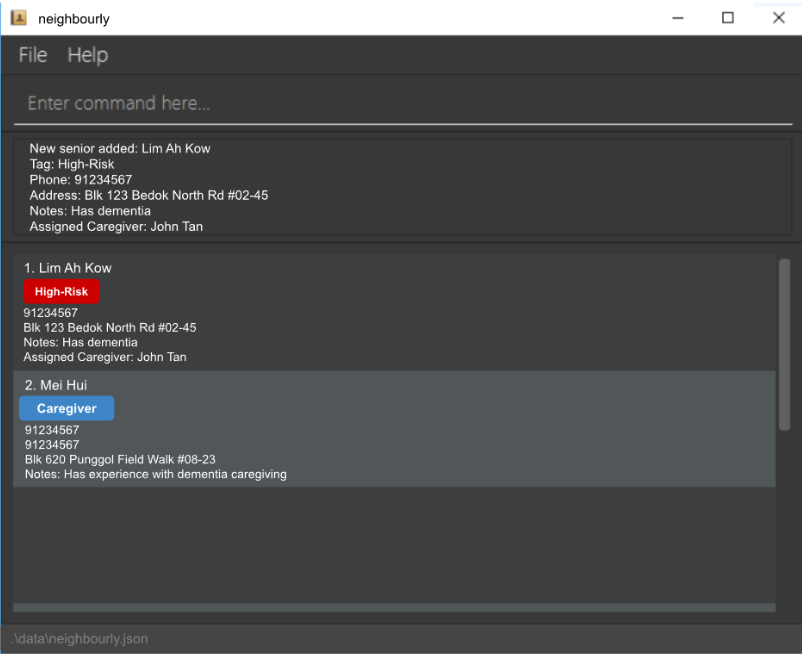Screen dimensions: 802x655
Task: Close the neighbourly window
Action: 778,18
